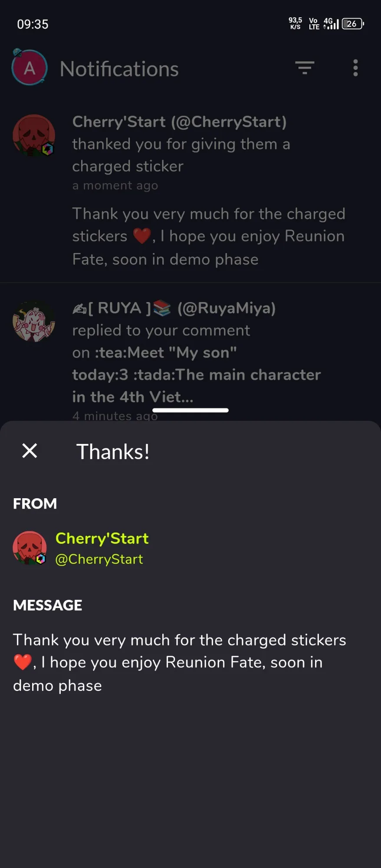Open the three-dot overflow menu
Screen dimensions: 381x868
point(355,68)
